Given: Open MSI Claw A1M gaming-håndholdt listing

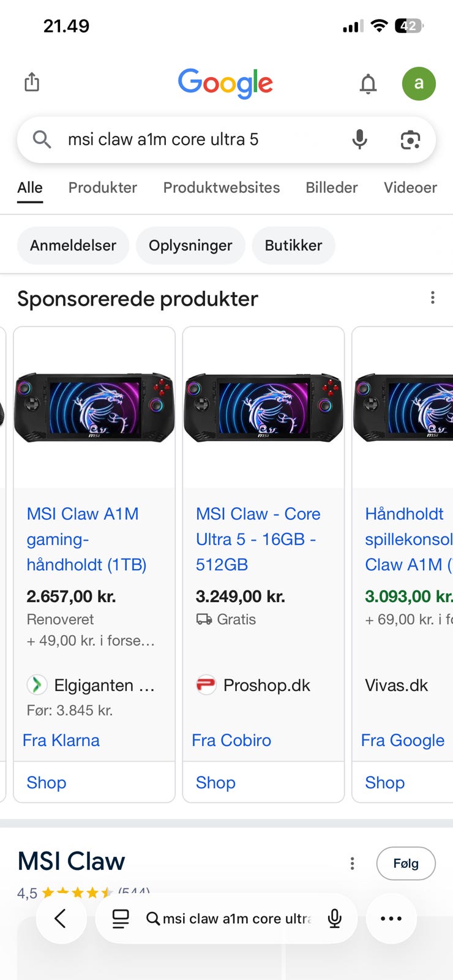Looking at the screenshot, I should coord(86,539).
